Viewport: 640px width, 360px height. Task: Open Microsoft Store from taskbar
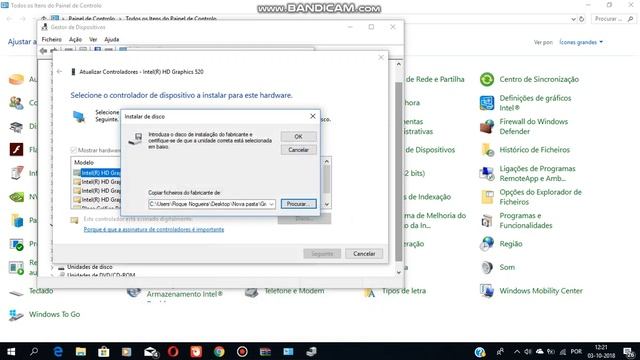point(104,351)
